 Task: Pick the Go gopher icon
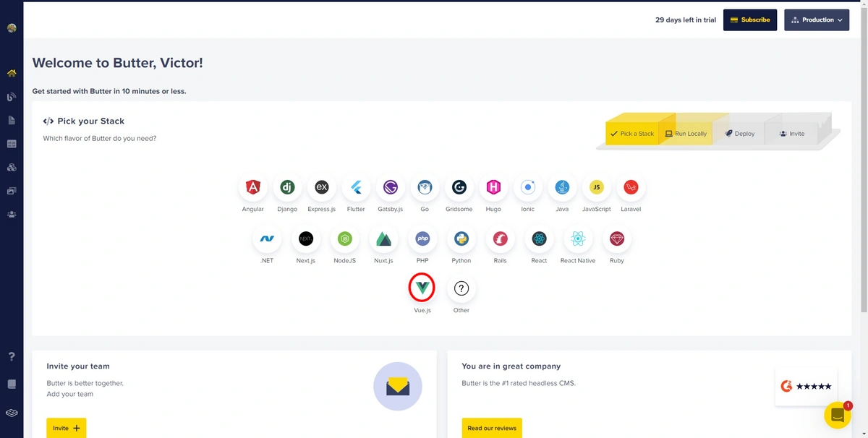pyautogui.click(x=425, y=187)
